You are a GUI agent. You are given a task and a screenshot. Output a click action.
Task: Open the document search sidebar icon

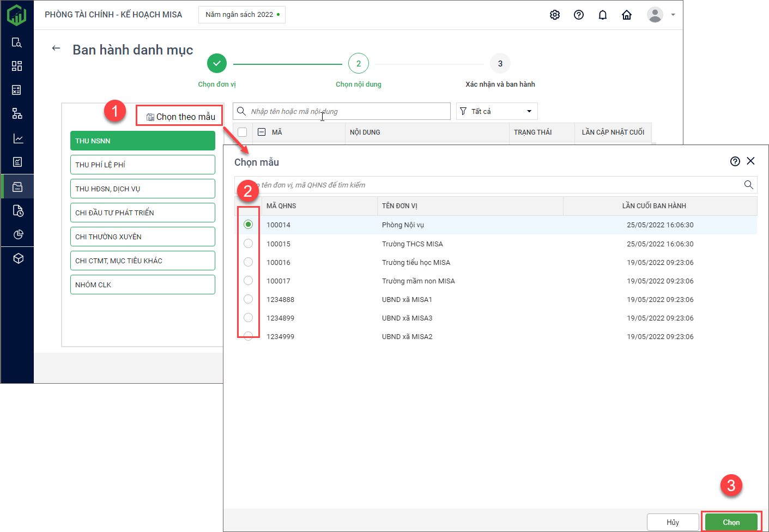point(17,43)
